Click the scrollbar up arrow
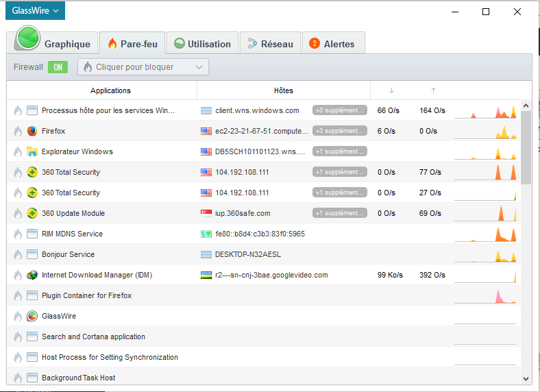Screen dimensions: 540x392 [526, 106]
